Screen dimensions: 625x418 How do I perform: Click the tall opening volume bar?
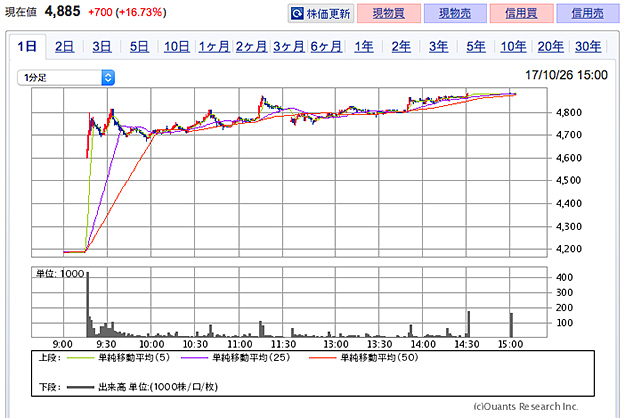[87, 305]
